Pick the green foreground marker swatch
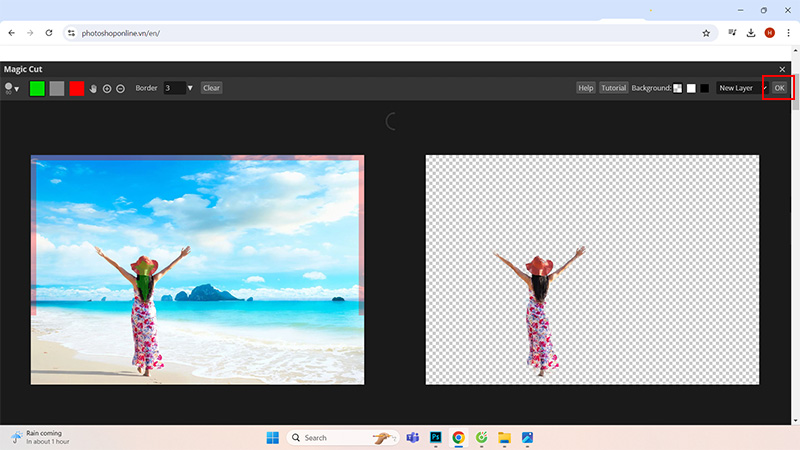The image size is (800, 450). pos(37,88)
